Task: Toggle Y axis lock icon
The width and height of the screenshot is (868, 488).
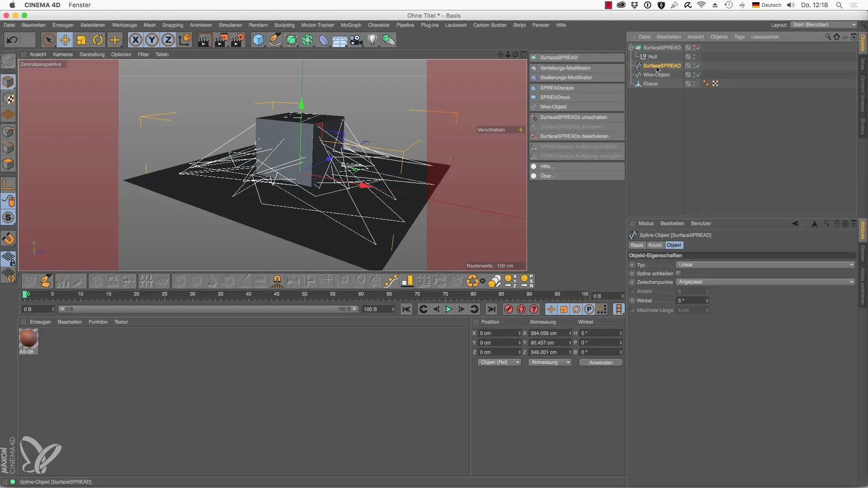Action: click(x=152, y=40)
